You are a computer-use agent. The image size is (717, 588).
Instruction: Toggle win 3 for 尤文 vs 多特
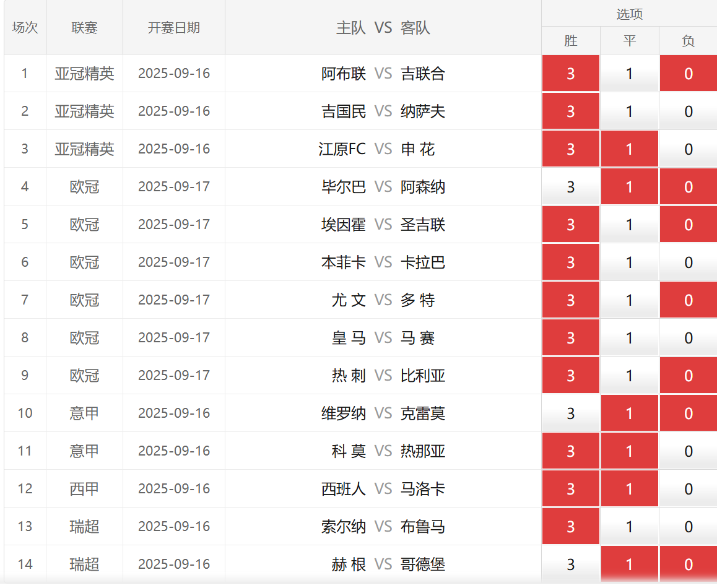pos(571,300)
